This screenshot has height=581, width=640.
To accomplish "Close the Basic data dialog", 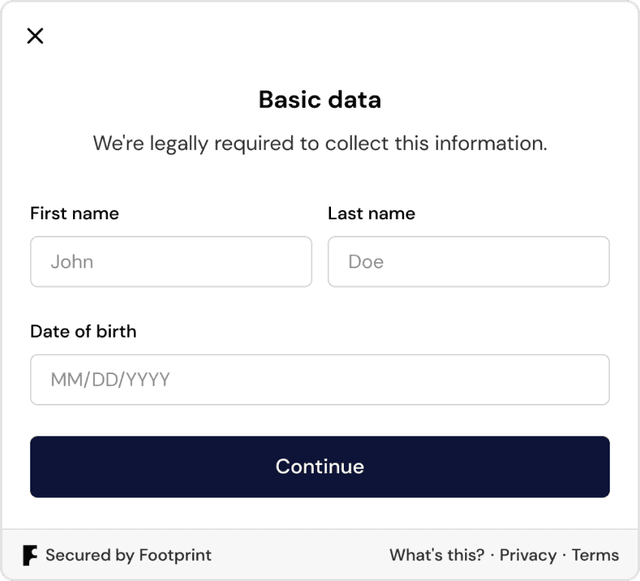I will point(35,36).
